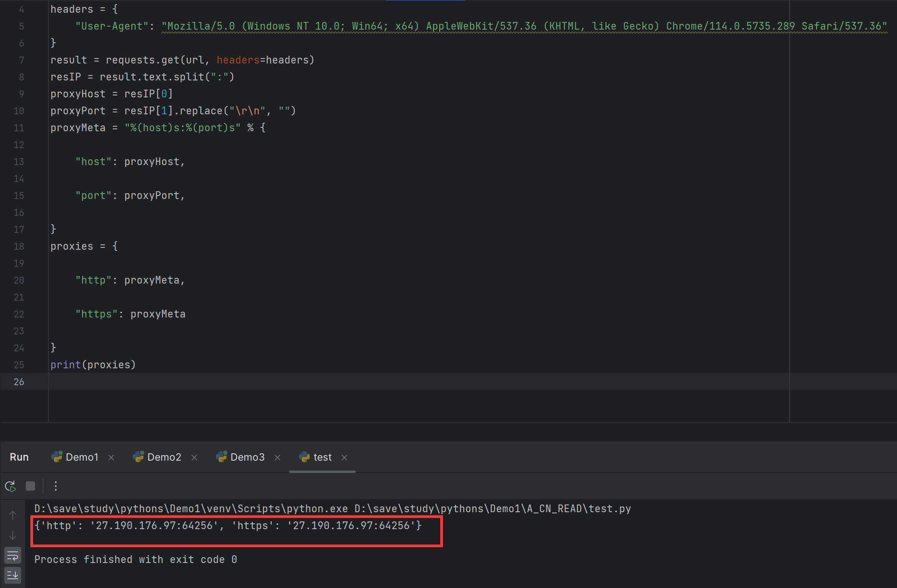
Task: Place cursor on print(proxies) line
Action: (93, 365)
